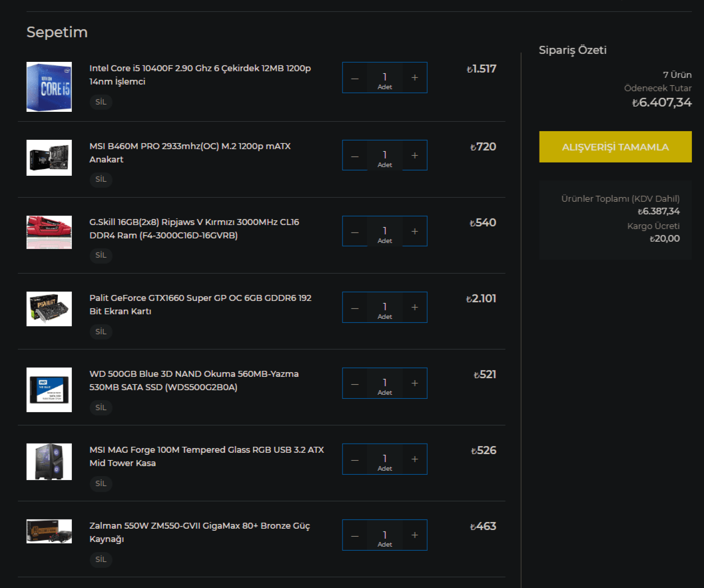This screenshot has height=588, width=704.
Task: Open MSI MAG Forge 100M product title
Action: click(206, 456)
